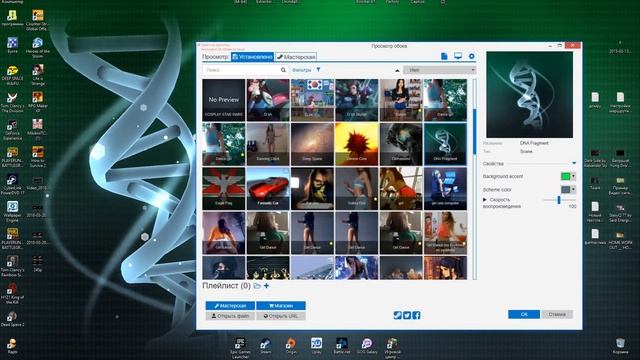Open the Wallpaper Engine desktop shortcut
Screen dimensions: 640x360
(x=12, y=211)
